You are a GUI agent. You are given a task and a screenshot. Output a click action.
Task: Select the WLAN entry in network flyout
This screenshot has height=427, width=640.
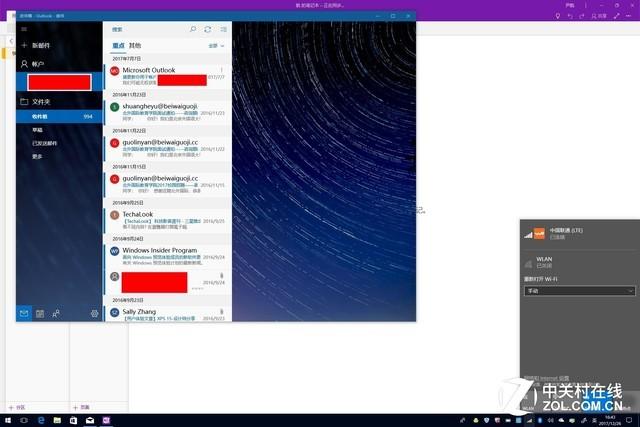click(580, 262)
